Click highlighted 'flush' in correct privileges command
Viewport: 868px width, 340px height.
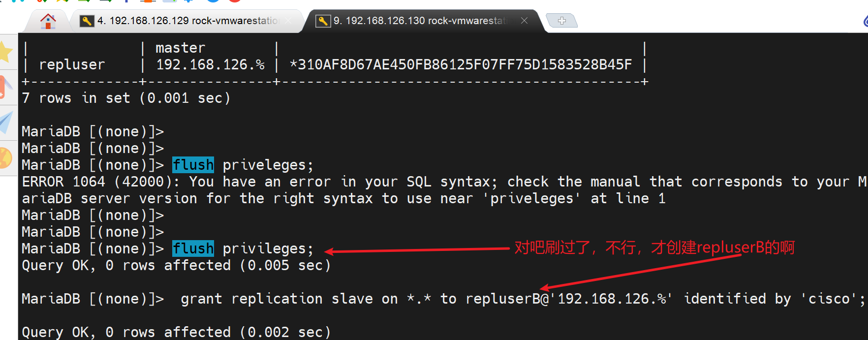click(193, 248)
